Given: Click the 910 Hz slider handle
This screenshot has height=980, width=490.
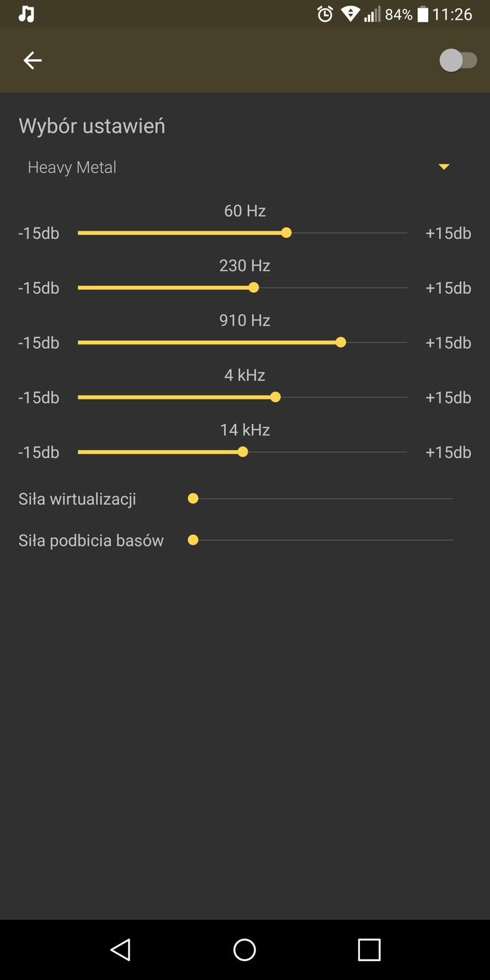Looking at the screenshot, I should pyautogui.click(x=341, y=342).
